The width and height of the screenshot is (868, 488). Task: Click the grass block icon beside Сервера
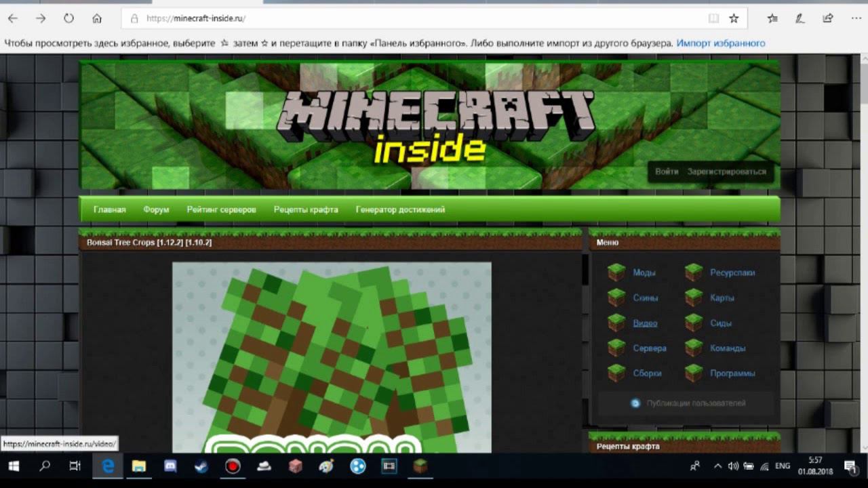click(616, 348)
